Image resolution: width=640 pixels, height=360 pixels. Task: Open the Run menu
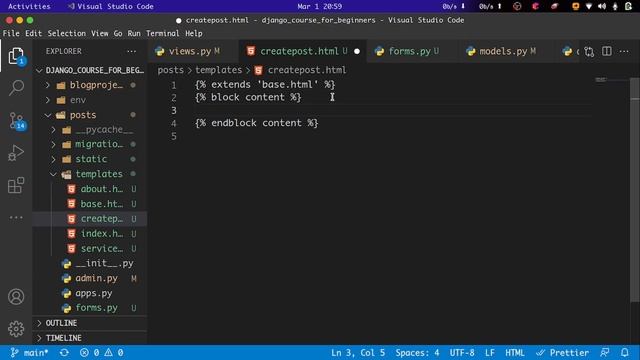click(x=134, y=33)
